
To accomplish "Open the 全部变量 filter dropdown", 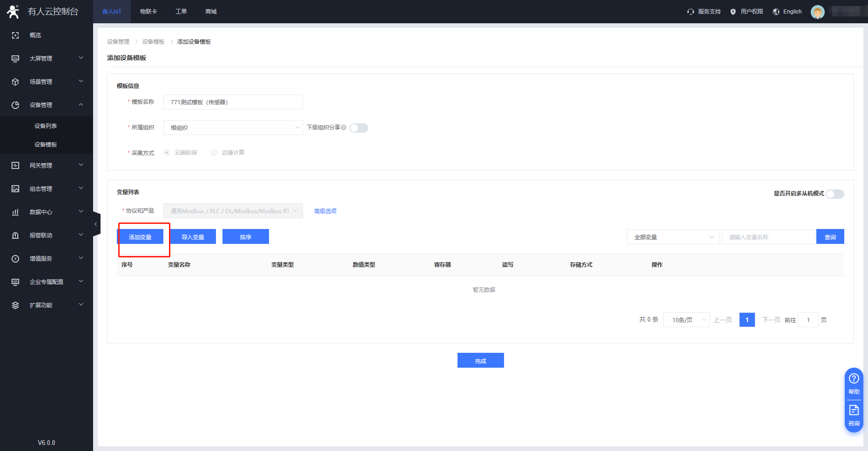I will tap(673, 237).
